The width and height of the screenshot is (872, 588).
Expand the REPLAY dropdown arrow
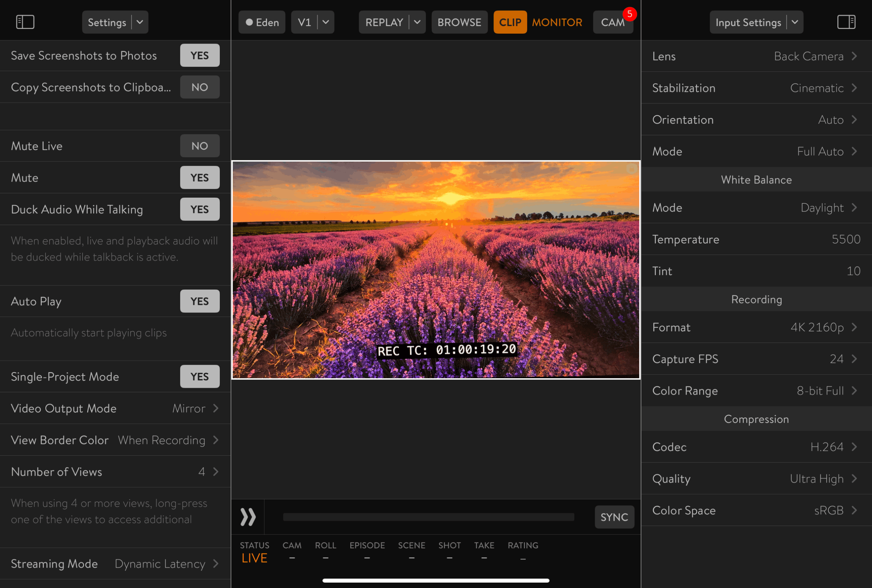pos(417,22)
